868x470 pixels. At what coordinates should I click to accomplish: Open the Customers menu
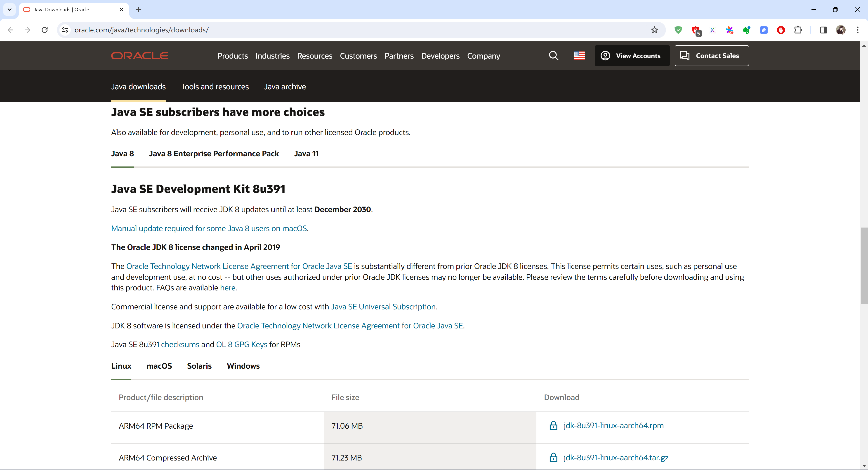pos(358,56)
